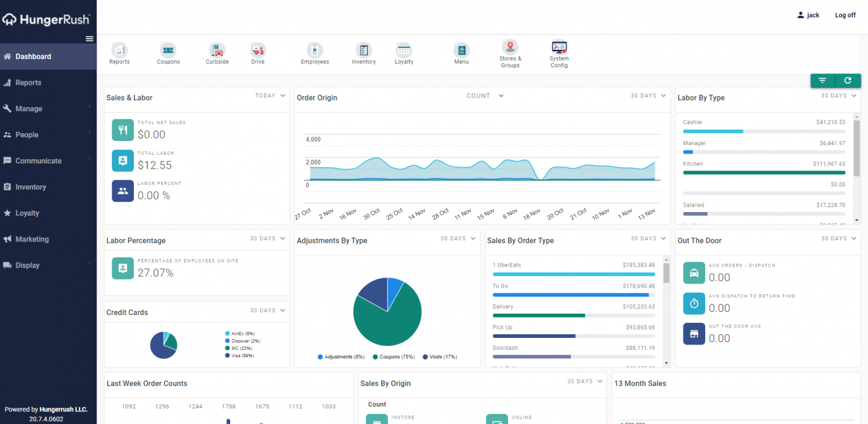Toggle the sidebar hamburger menu
868x424 pixels.
[x=89, y=39]
